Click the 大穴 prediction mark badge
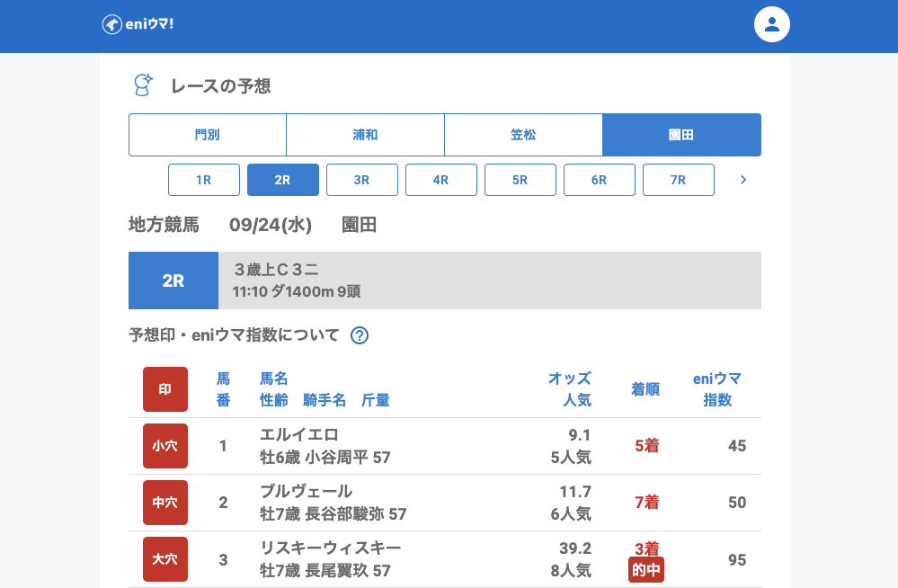898x588 pixels. [x=165, y=559]
